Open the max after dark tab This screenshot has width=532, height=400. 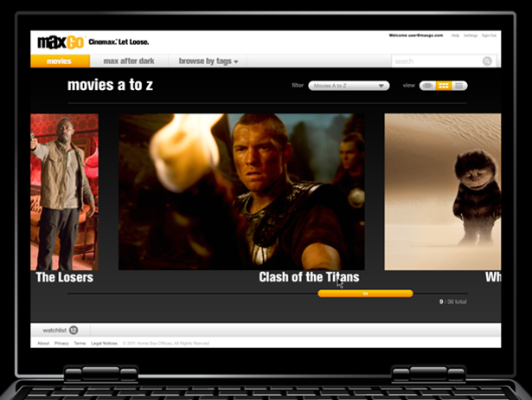coord(128,61)
